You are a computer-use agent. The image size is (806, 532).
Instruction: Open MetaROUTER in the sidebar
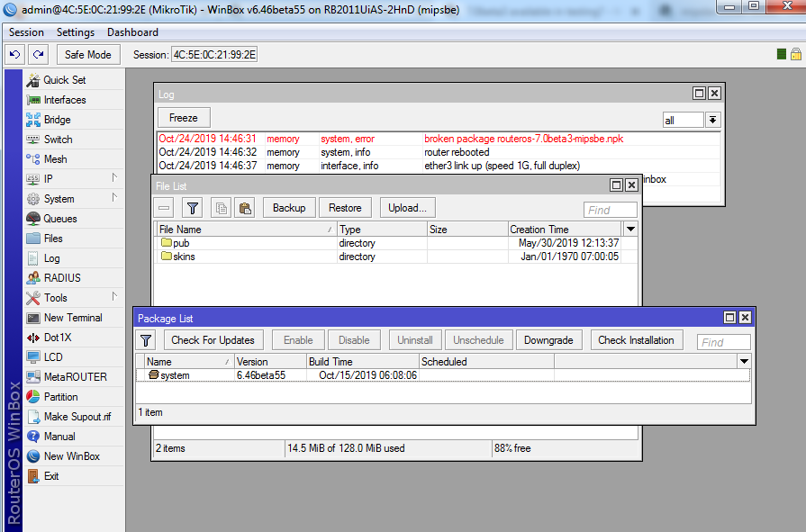[x=75, y=377]
